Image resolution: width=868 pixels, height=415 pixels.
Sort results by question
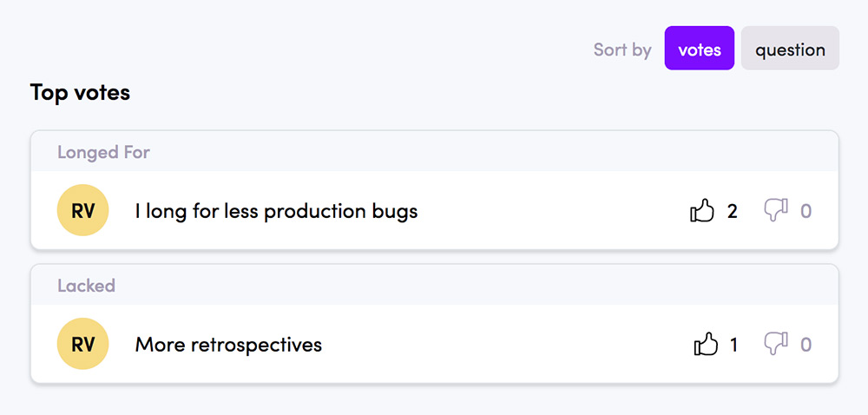[x=790, y=48]
